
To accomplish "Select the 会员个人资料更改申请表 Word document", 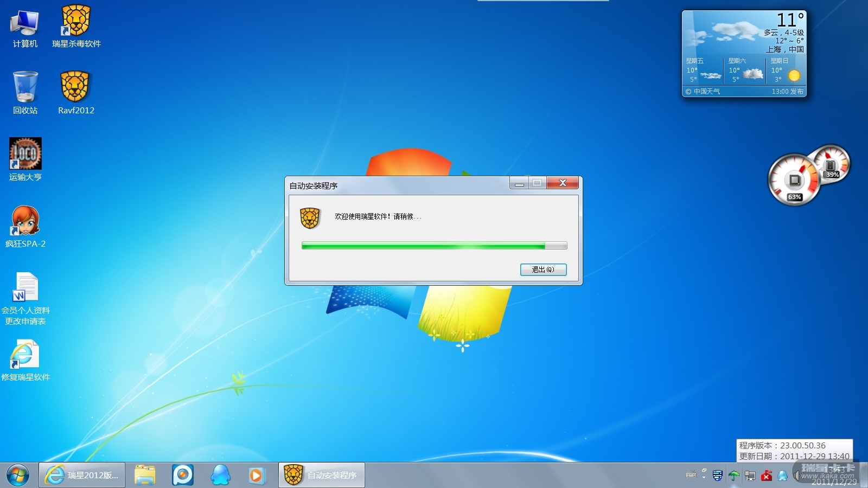I will 25,299.
